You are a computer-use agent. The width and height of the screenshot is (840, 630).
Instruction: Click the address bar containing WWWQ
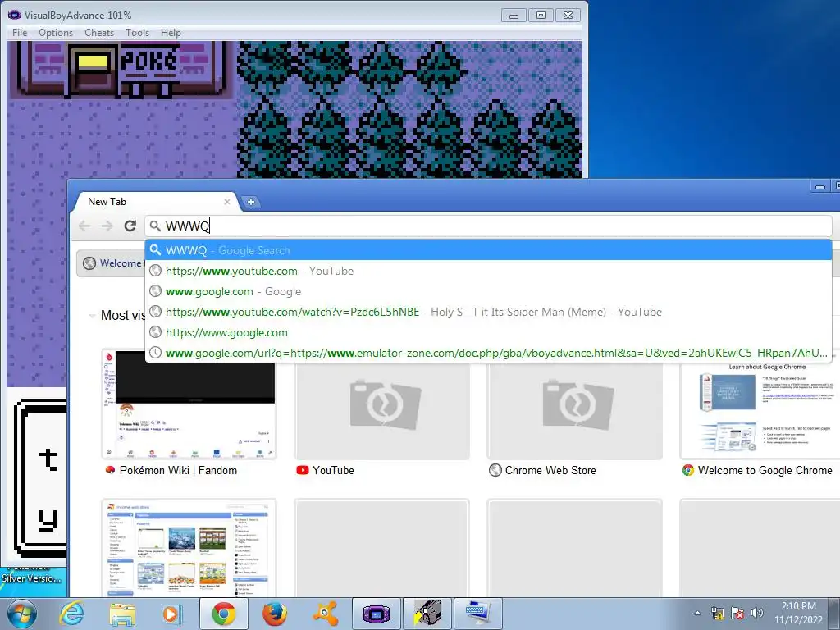(x=488, y=226)
